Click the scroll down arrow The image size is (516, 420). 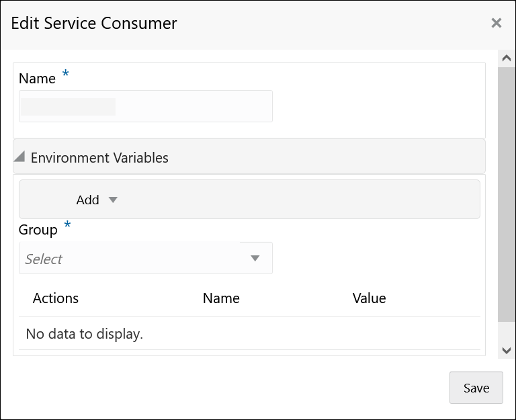click(507, 350)
